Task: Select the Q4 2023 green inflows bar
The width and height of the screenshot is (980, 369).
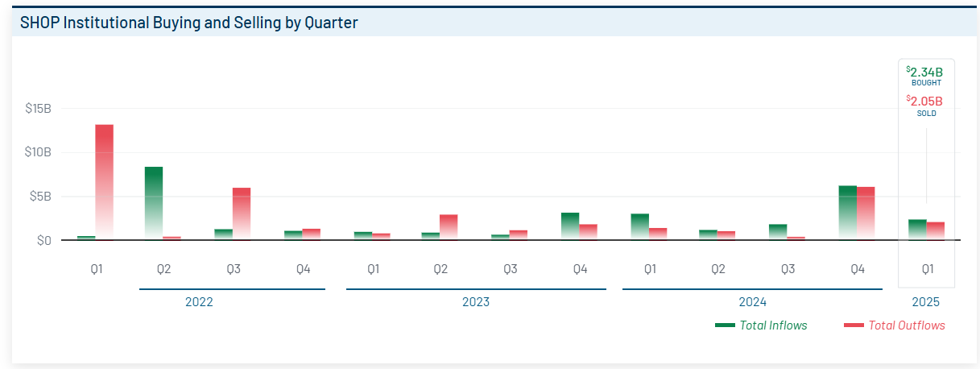Action: pyautogui.click(x=569, y=226)
